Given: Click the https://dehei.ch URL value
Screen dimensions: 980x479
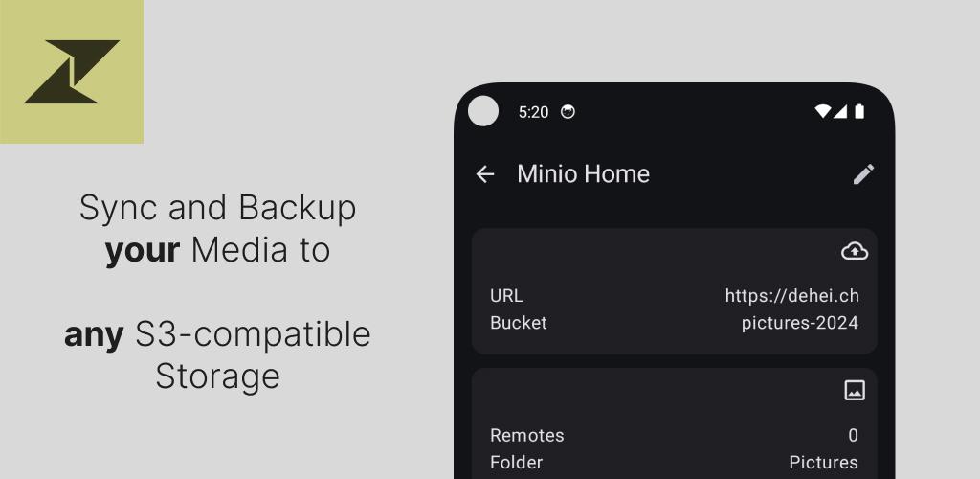Looking at the screenshot, I should [x=791, y=296].
